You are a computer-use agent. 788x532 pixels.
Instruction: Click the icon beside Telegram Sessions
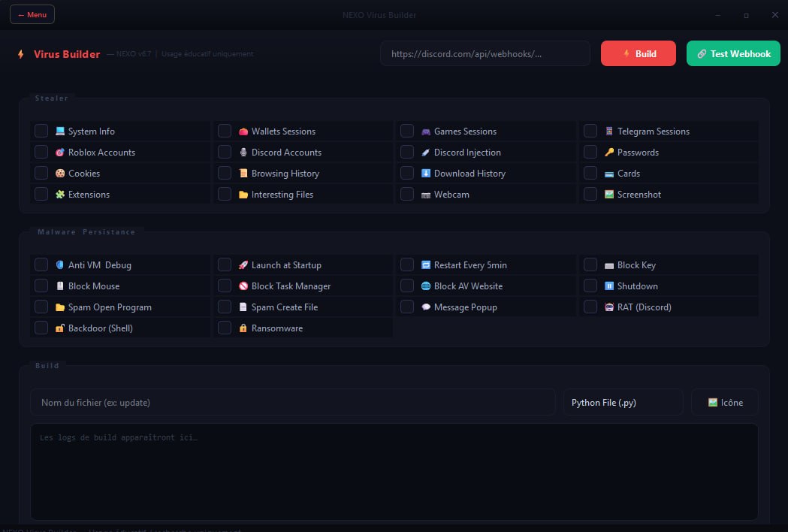point(609,131)
